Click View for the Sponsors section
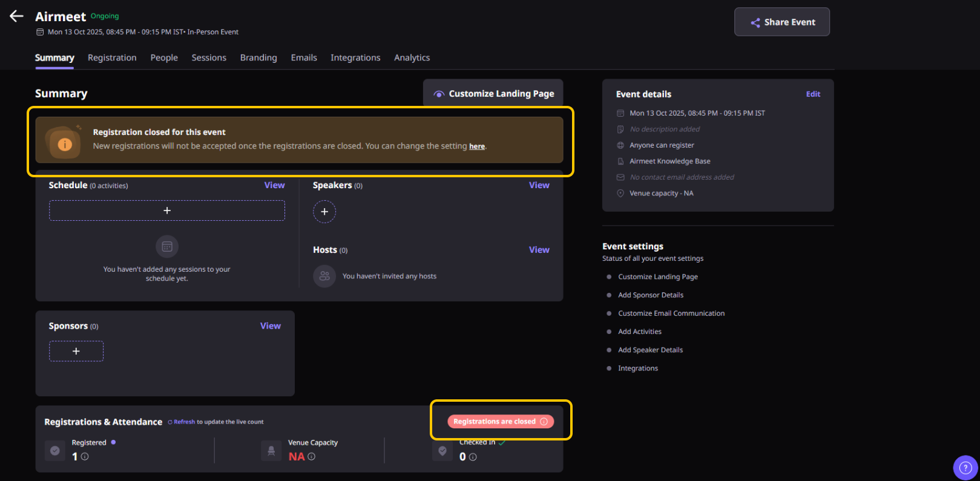 point(271,326)
